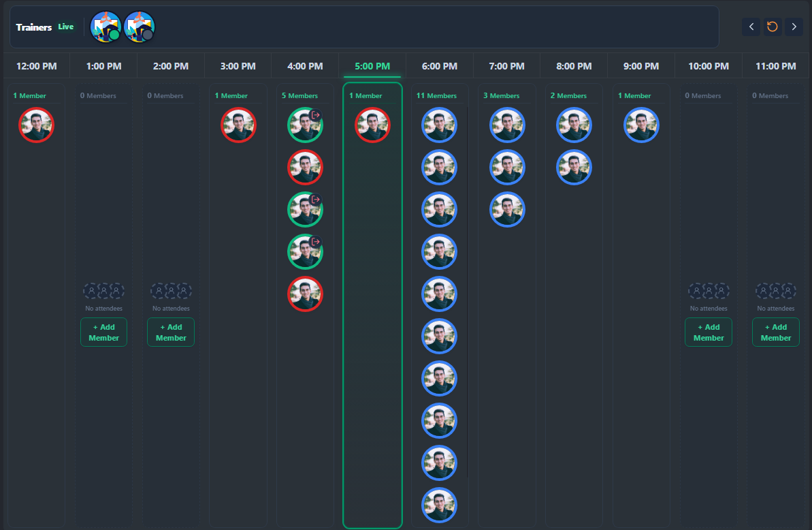
Task: Add a member to the 2:00 PM slot
Action: coord(171,332)
